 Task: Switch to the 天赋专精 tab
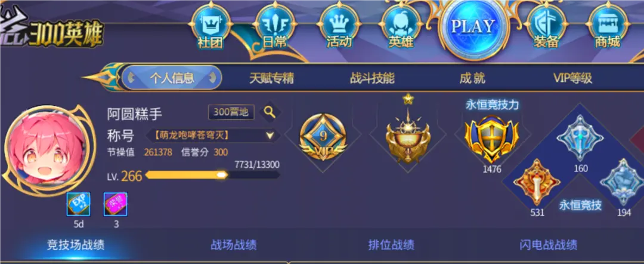[x=271, y=78]
